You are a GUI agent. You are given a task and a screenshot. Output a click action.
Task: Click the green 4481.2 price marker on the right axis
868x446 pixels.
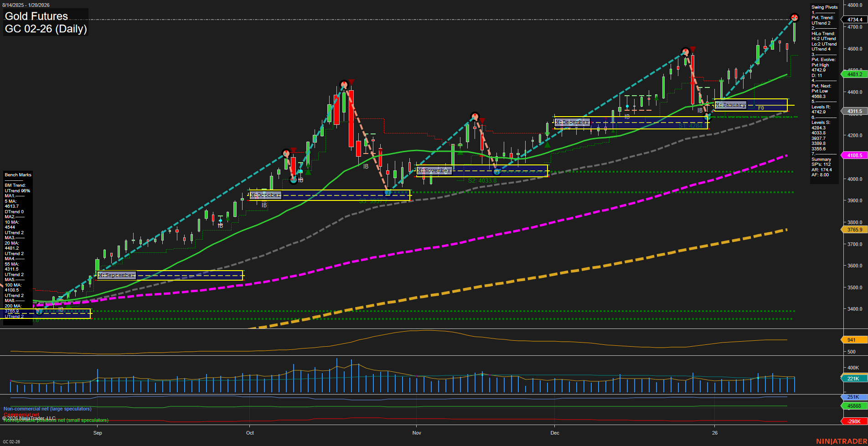(x=855, y=74)
